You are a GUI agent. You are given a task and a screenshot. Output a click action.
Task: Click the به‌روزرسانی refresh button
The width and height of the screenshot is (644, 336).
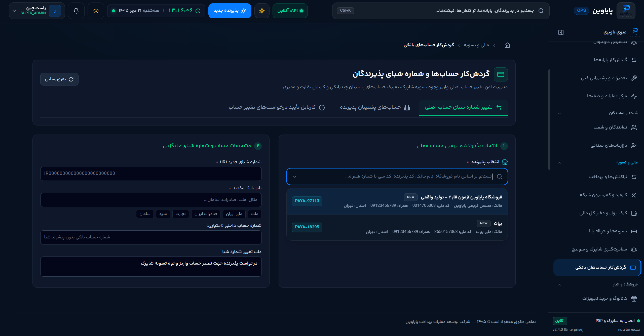pyautogui.click(x=59, y=79)
